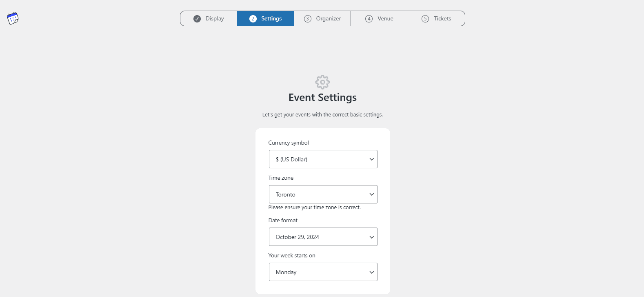644x297 pixels.
Task: Jump to the Organizer step label
Action: pyautogui.click(x=328, y=19)
